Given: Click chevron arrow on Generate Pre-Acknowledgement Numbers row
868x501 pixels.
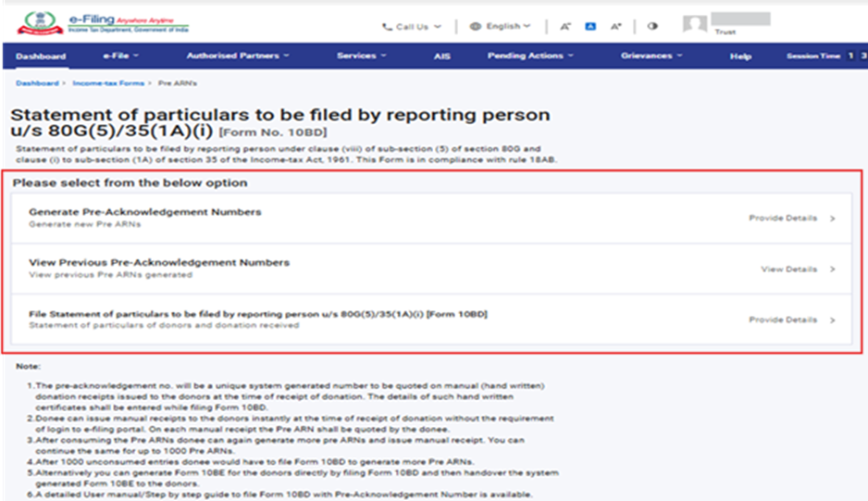Looking at the screenshot, I should pyautogui.click(x=833, y=219).
